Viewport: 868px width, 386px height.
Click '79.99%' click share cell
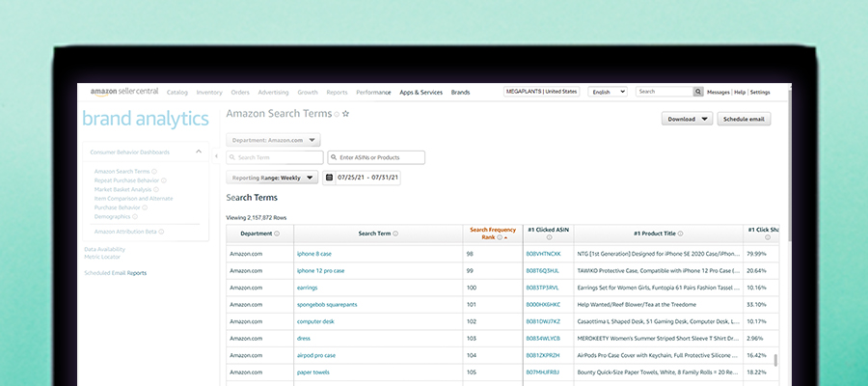pyautogui.click(x=756, y=254)
